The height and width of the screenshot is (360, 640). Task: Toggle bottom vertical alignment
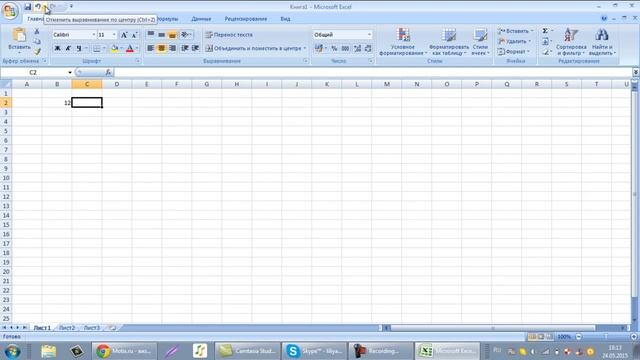(x=172, y=35)
